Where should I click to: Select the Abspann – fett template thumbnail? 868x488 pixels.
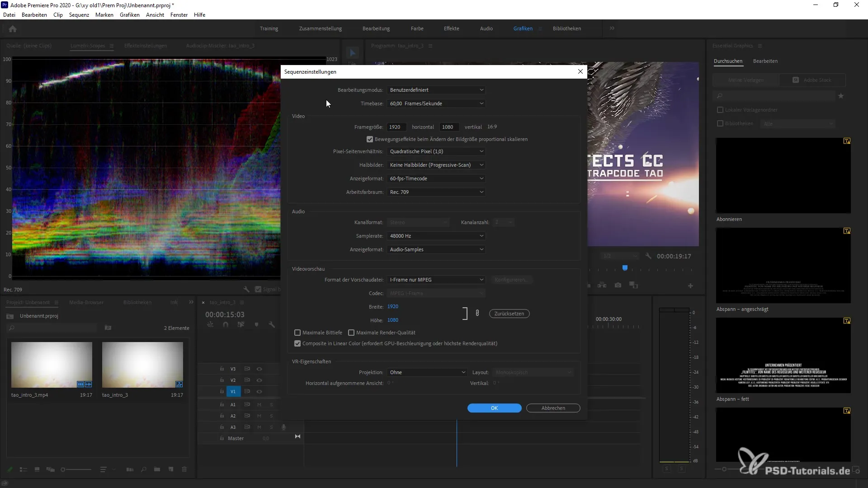click(783, 355)
